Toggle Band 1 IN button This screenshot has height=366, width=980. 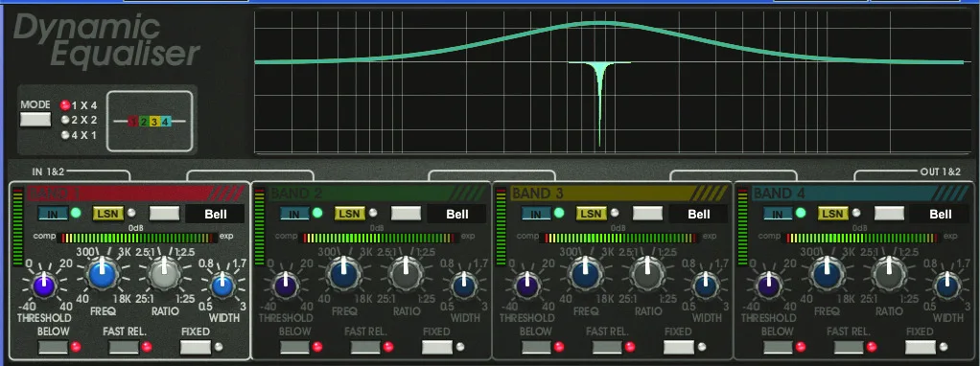[x=53, y=214]
